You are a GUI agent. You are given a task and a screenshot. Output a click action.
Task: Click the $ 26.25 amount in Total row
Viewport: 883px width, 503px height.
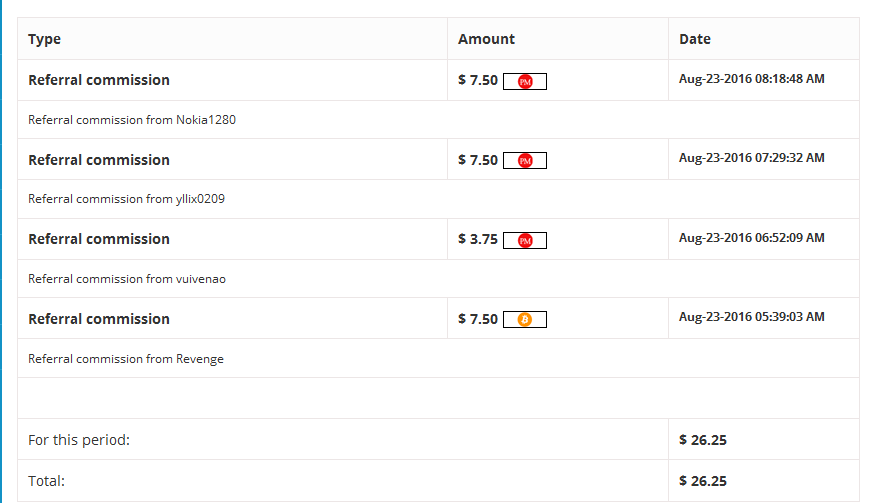coord(702,481)
